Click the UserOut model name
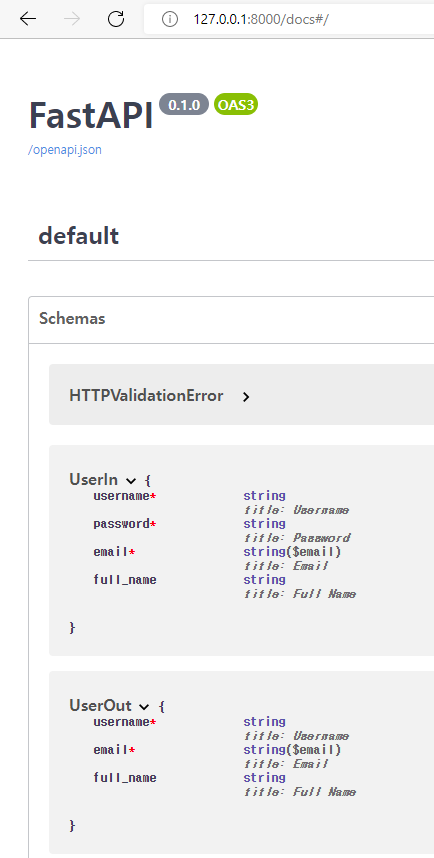 click(100, 705)
